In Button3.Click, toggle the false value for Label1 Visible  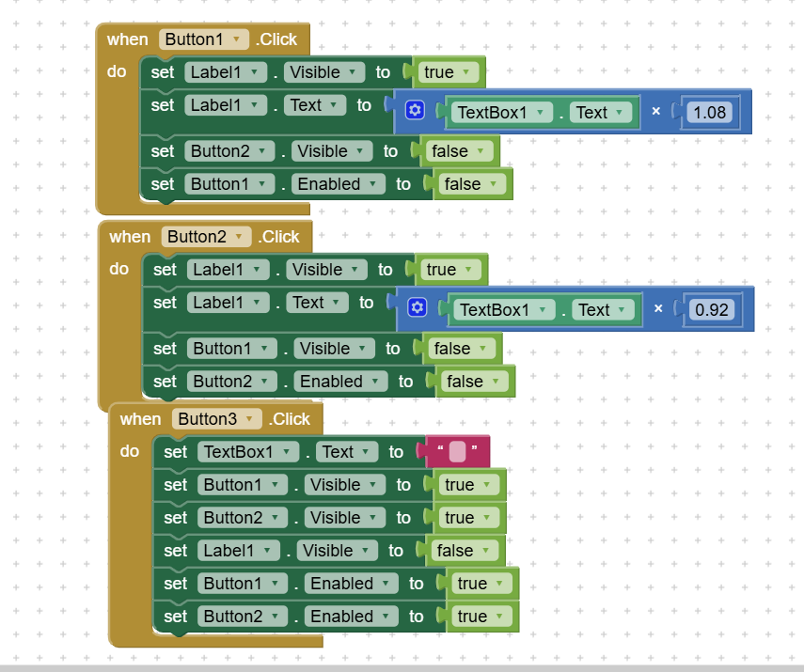[x=465, y=551]
